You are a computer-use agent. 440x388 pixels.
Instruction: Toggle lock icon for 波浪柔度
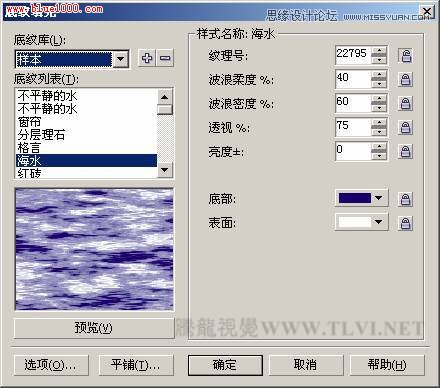point(405,80)
